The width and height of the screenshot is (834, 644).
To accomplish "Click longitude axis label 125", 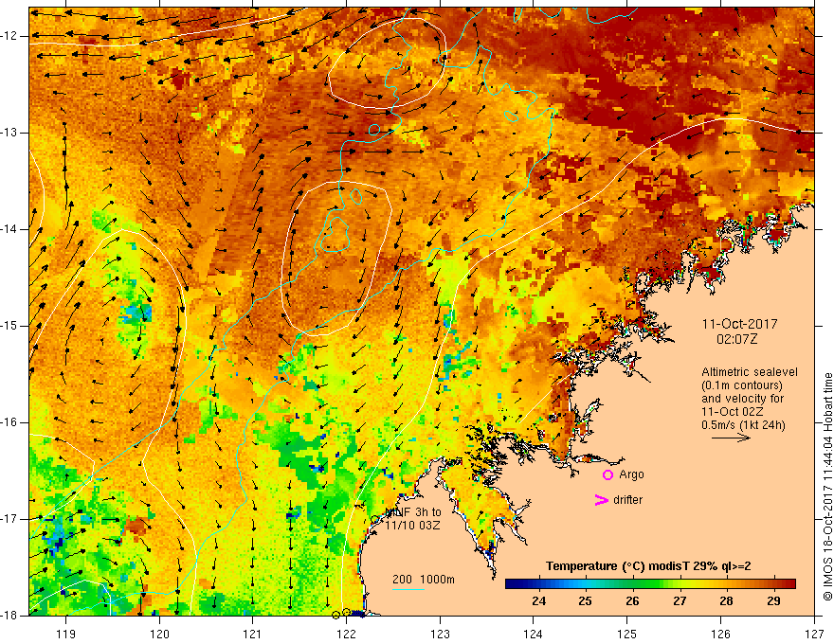I will point(627,634).
